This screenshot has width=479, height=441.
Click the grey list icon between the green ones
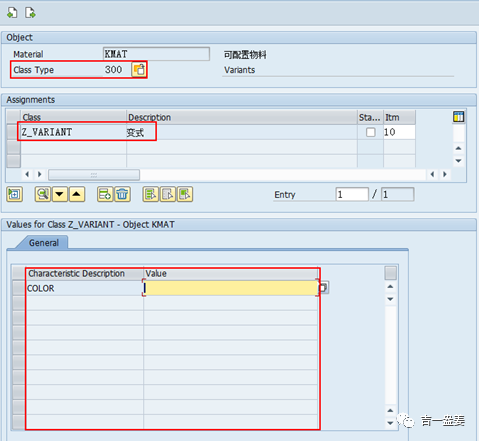tap(168, 194)
